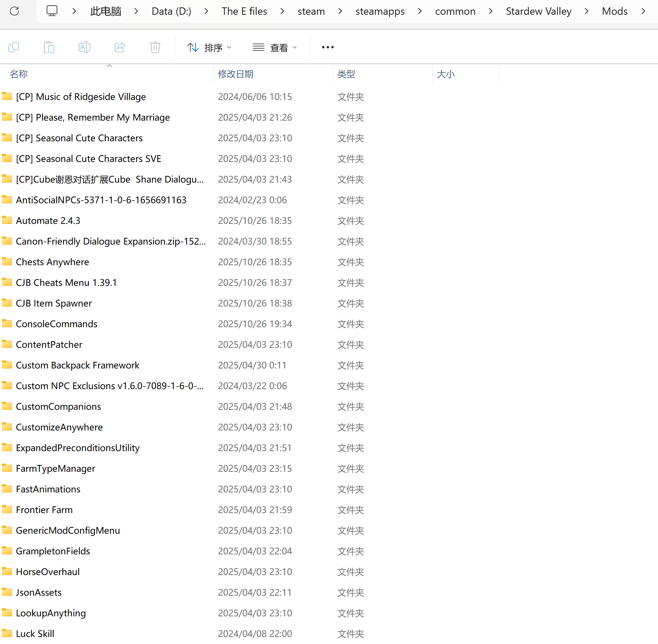Expand chevron after Stardew Valley breadcrumb

pyautogui.click(x=586, y=11)
